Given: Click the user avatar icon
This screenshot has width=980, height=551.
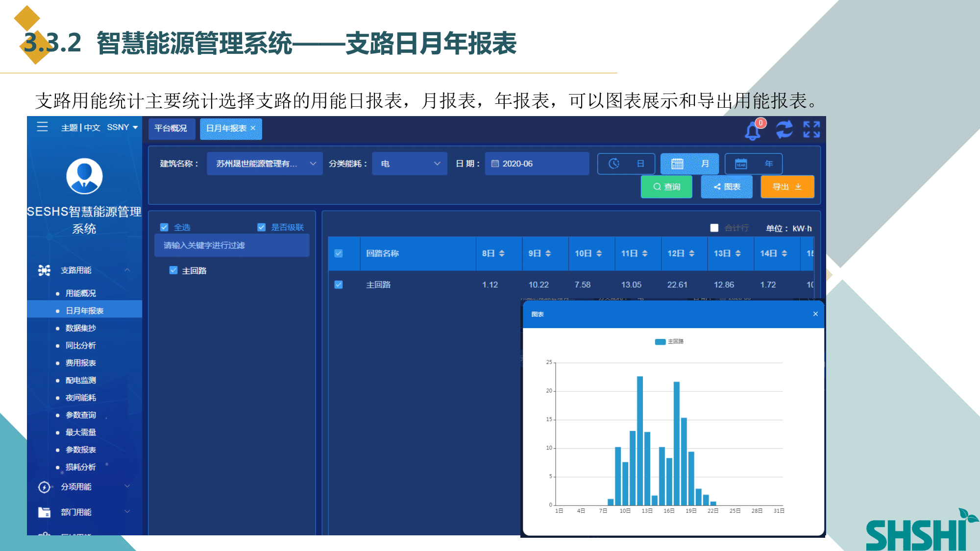Looking at the screenshot, I should tap(84, 176).
